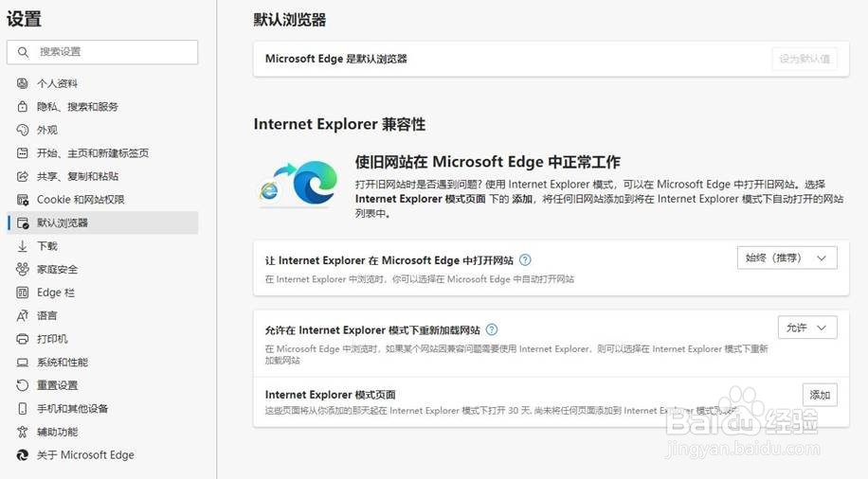868x479 pixels.
Task: Select 默认浏览器 in sidebar
Action: pyautogui.click(x=102, y=222)
